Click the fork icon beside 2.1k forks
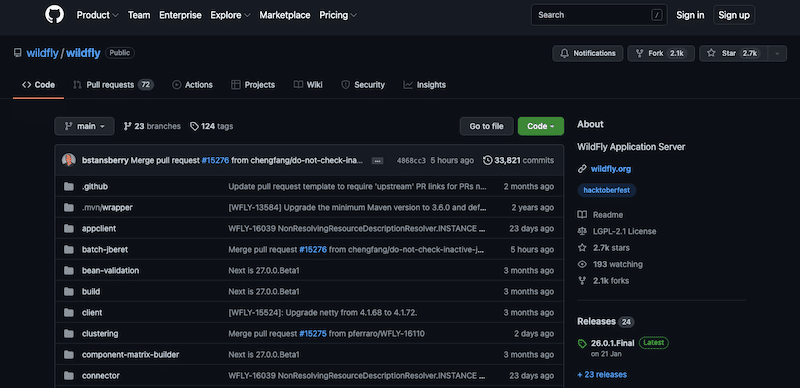Image resolution: width=800 pixels, height=388 pixels. (x=582, y=281)
